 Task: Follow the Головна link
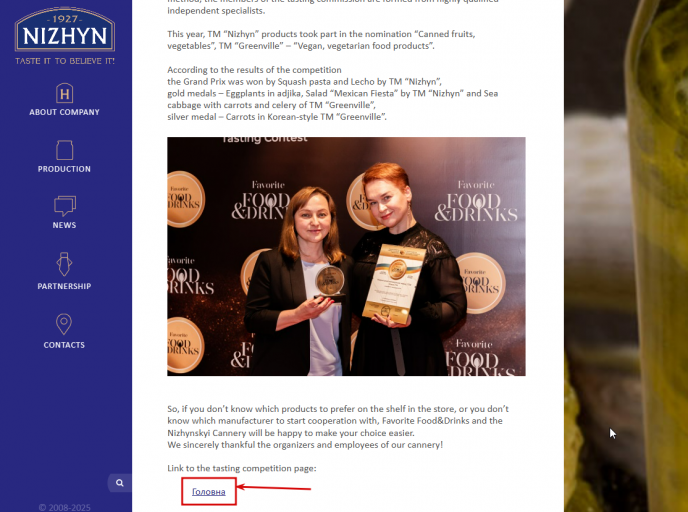click(209, 492)
